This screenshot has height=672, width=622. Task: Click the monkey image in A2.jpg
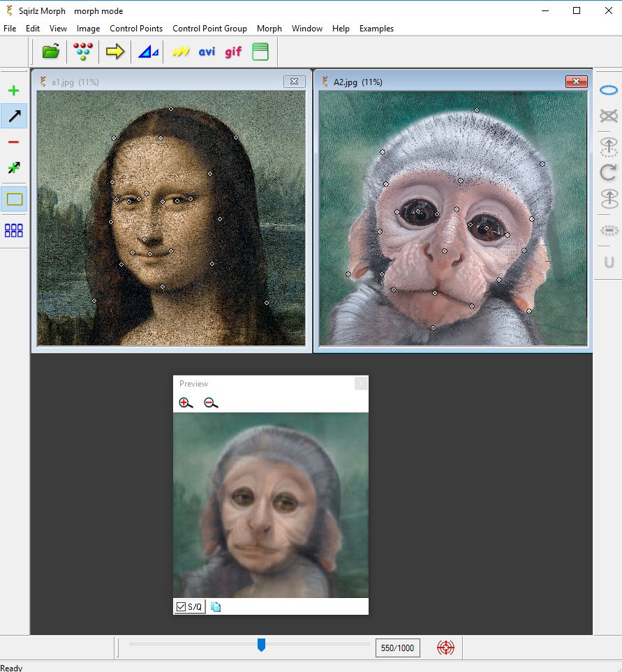click(453, 218)
